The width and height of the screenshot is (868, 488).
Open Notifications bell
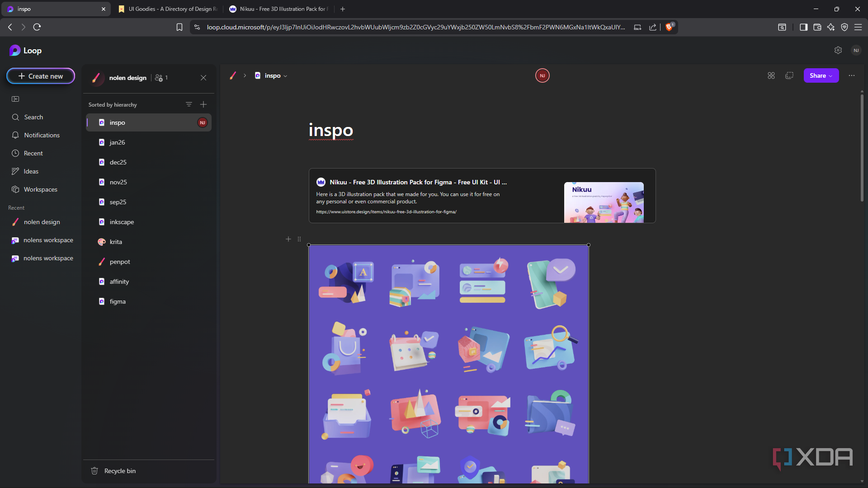pyautogui.click(x=36, y=135)
